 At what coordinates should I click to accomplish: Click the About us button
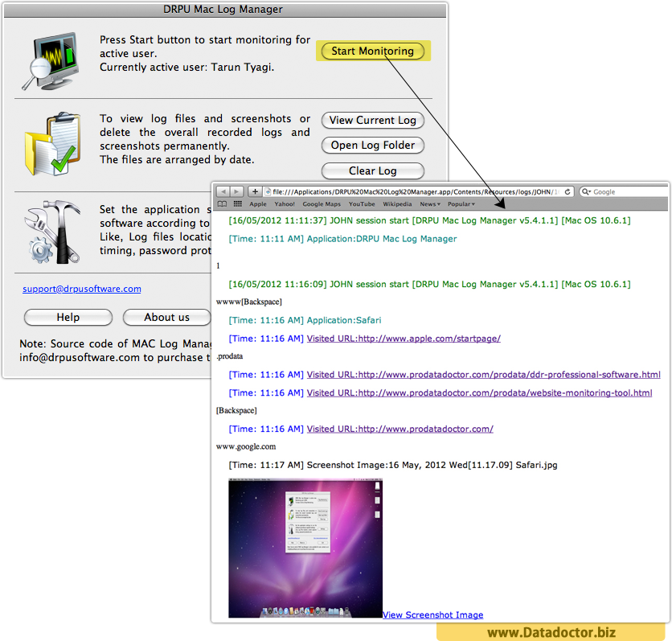click(166, 318)
